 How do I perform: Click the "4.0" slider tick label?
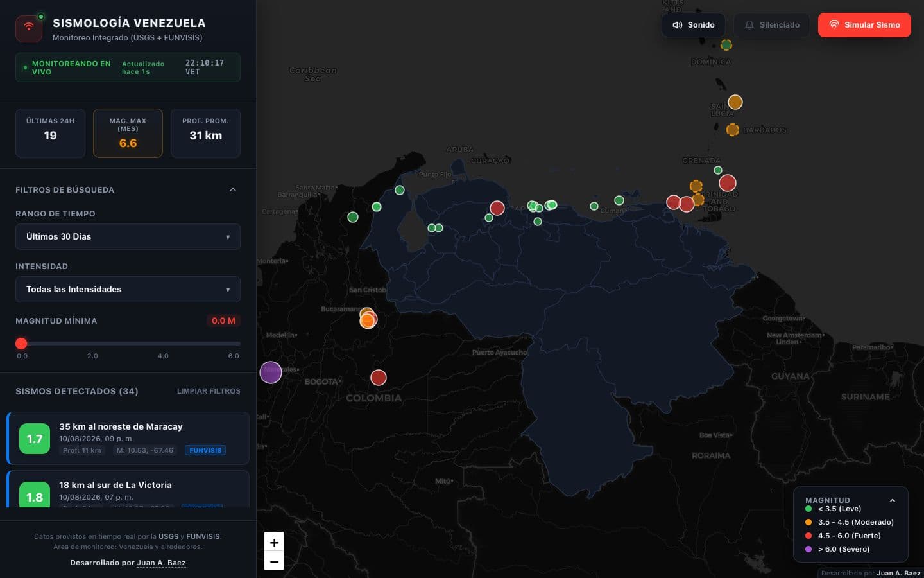163,356
